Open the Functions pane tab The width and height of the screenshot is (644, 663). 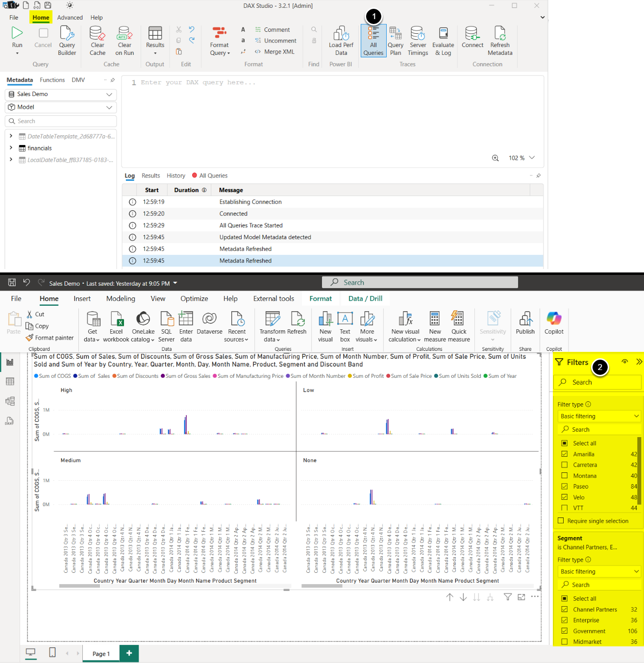point(52,80)
